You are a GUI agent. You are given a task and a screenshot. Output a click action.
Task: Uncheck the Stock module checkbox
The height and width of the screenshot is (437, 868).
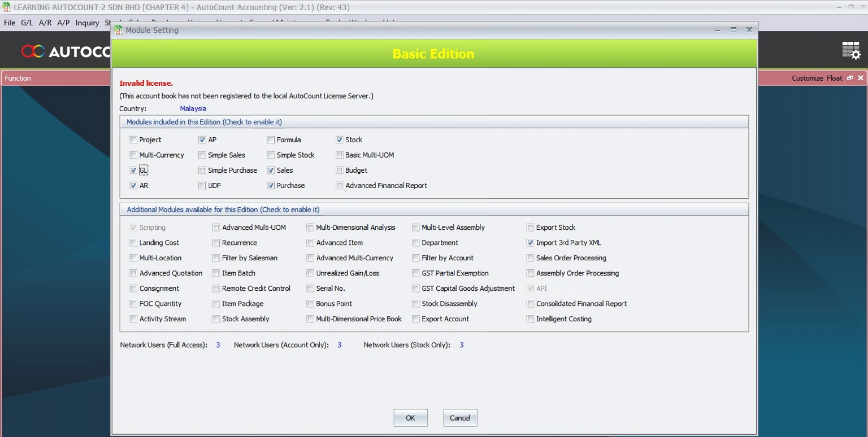click(339, 139)
